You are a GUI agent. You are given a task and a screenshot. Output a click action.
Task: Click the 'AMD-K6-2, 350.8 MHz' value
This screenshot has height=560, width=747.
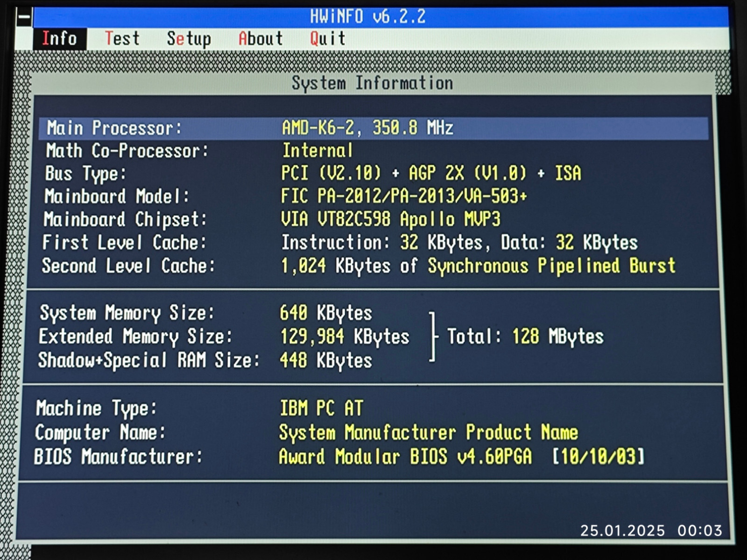click(x=367, y=127)
